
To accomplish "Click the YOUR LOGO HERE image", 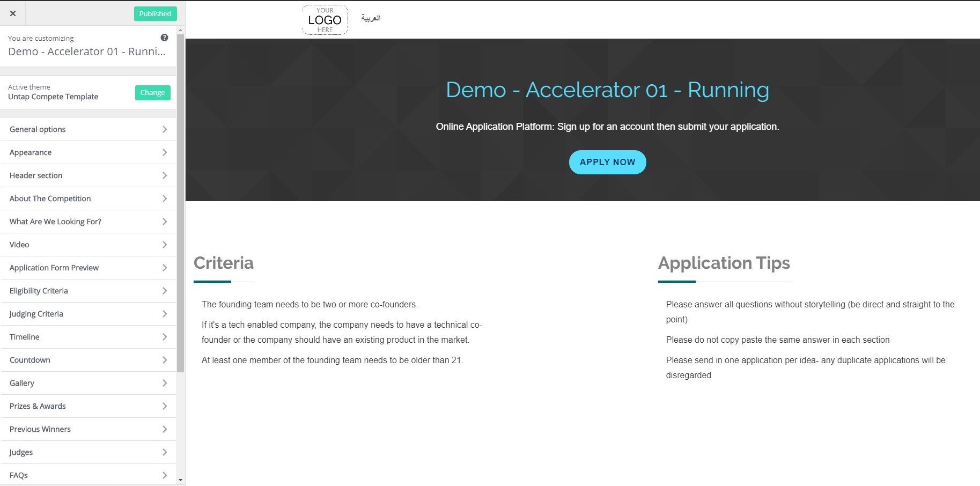I will 325,20.
